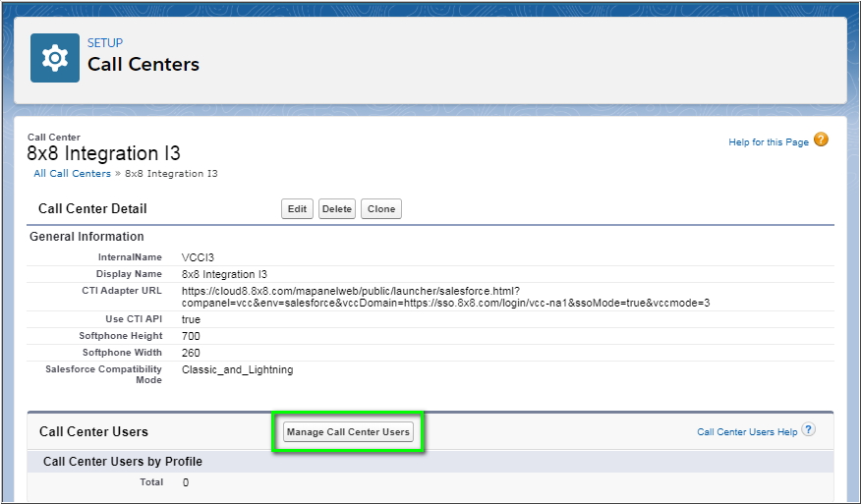861x504 pixels.
Task: Open Manage Call Center Users
Action: (x=348, y=432)
